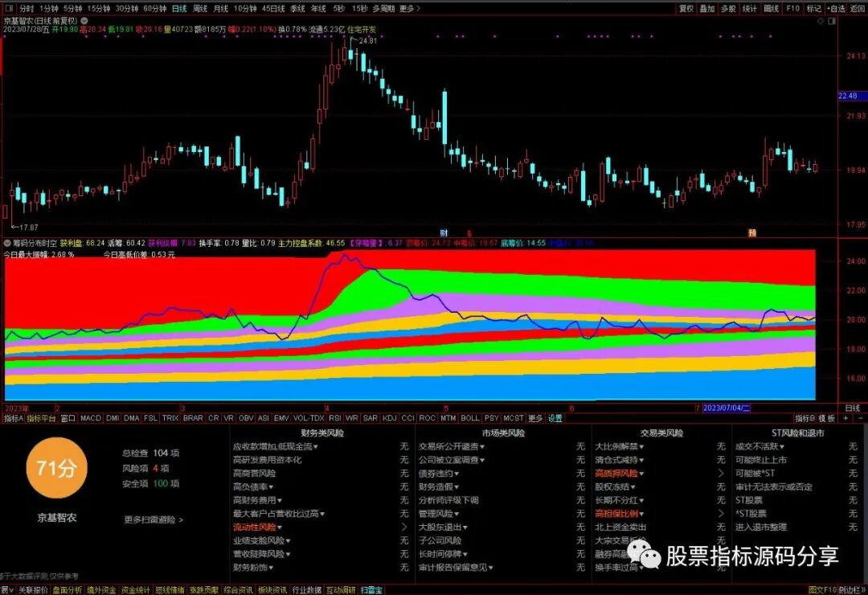The height and width of the screenshot is (595, 868).
Task: Click the round icon beside 京基智农 chart title
Action: click(84, 20)
